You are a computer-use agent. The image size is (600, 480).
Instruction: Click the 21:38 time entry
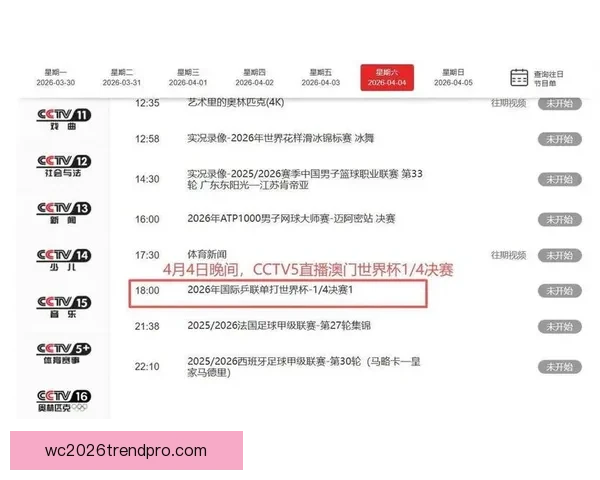(147, 327)
